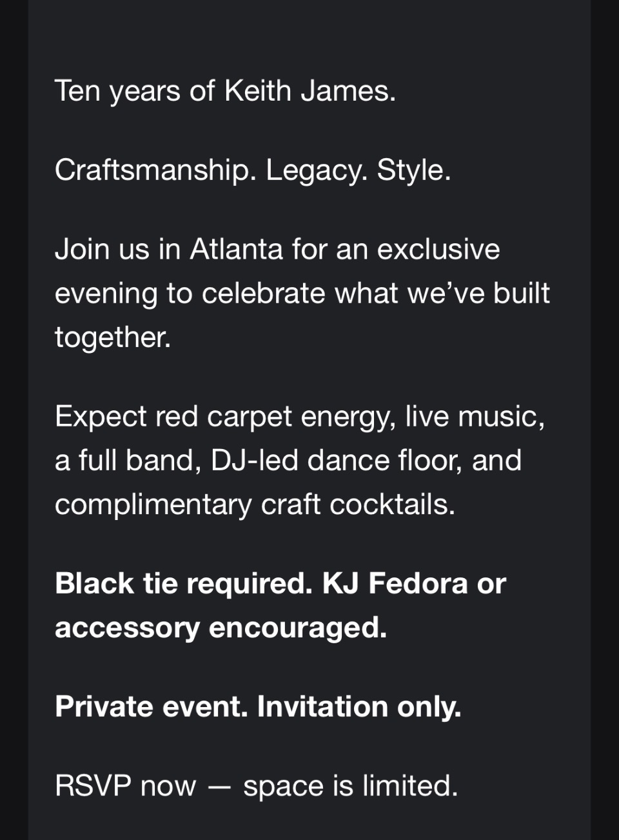The image size is (619, 840).
Task: Click the bold "Private event." text
Action: tap(151, 707)
